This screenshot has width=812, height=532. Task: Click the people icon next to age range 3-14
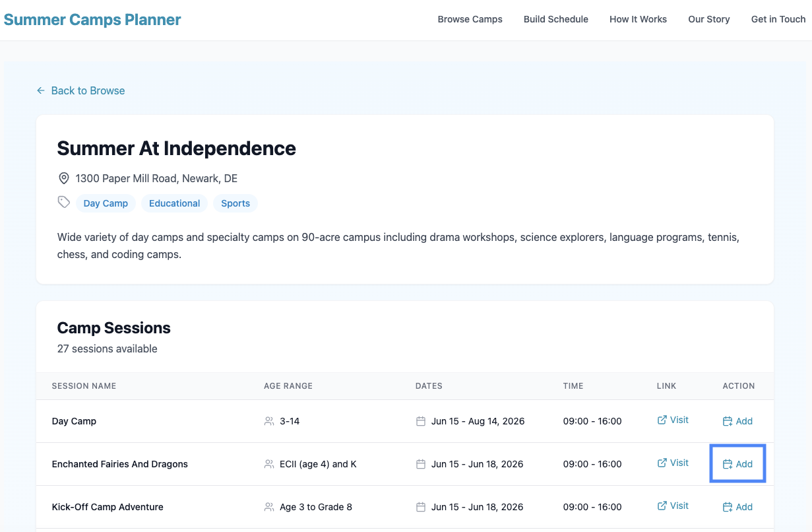(268, 420)
